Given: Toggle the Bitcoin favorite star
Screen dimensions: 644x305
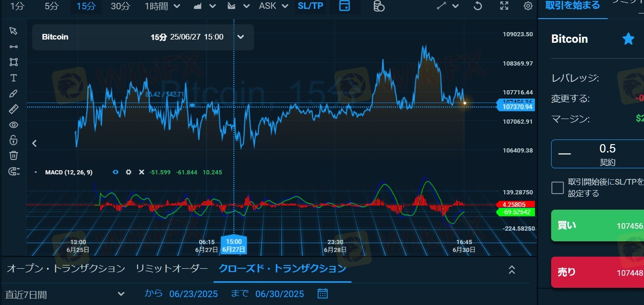Looking at the screenshot, I should point(628,39).
